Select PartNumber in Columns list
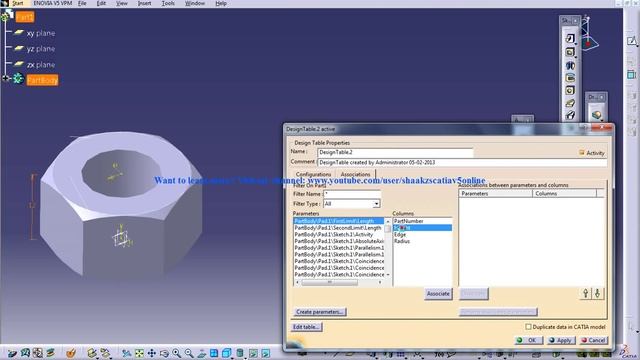Viewport: 640px width, 360px height. [422, 221]
